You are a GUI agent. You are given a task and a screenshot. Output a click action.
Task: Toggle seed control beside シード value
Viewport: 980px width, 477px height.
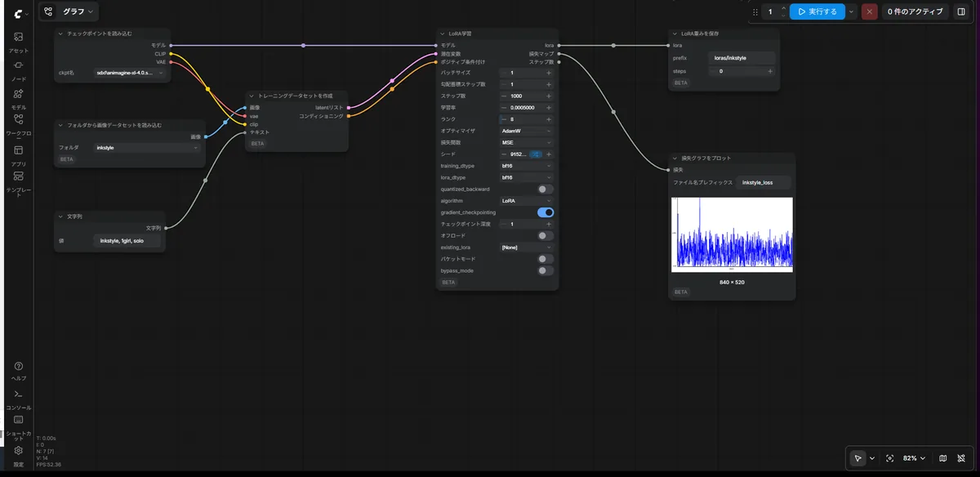tap(536, 154)
